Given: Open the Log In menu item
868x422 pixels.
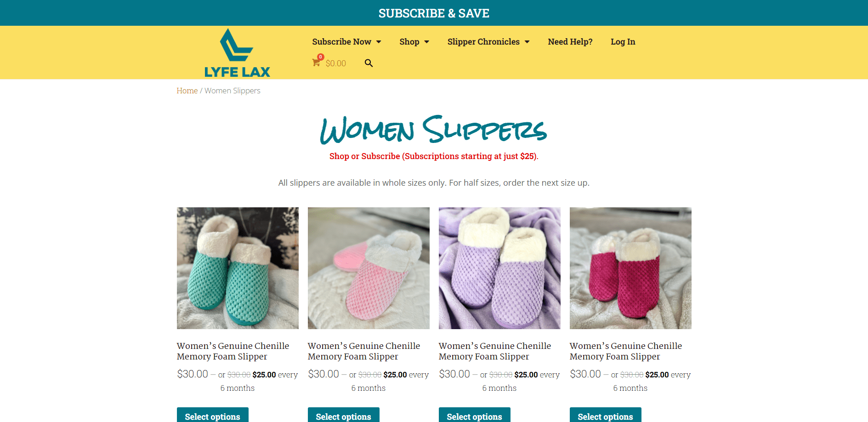Looking at the screenshot, I should pos(623,42).
